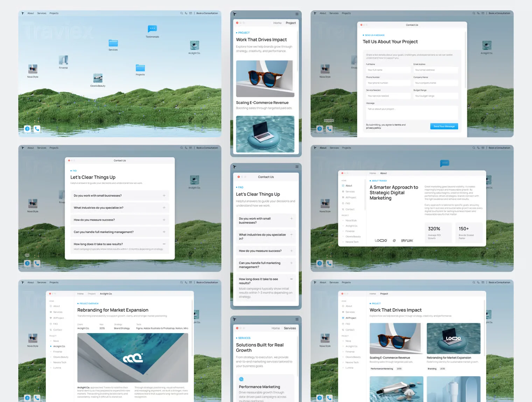This screenshot has height=402, width=532.
Task: Click the Performance Marketing service icon on the mobile screen
Action: point(241,379)
